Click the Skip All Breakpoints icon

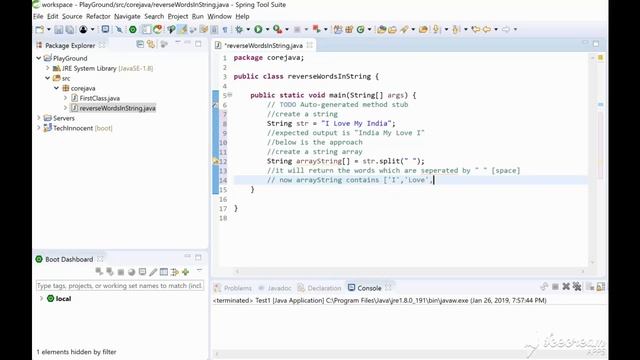coord(119,29)
